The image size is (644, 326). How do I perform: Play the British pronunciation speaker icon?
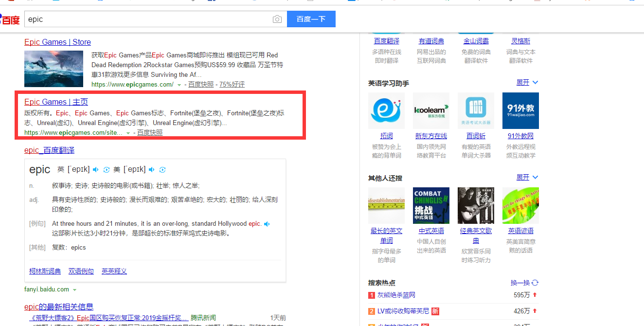click(x=96, y=169)
